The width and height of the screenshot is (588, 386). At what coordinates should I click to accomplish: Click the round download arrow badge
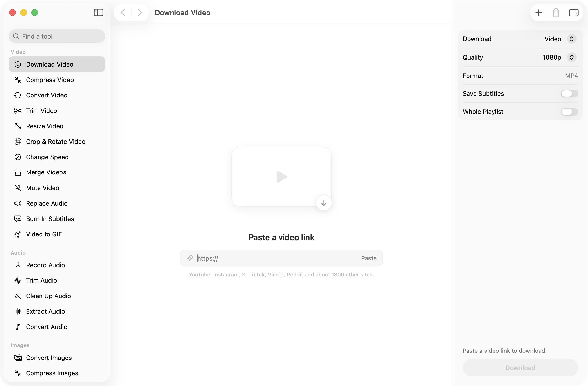[x=324, y=203]
